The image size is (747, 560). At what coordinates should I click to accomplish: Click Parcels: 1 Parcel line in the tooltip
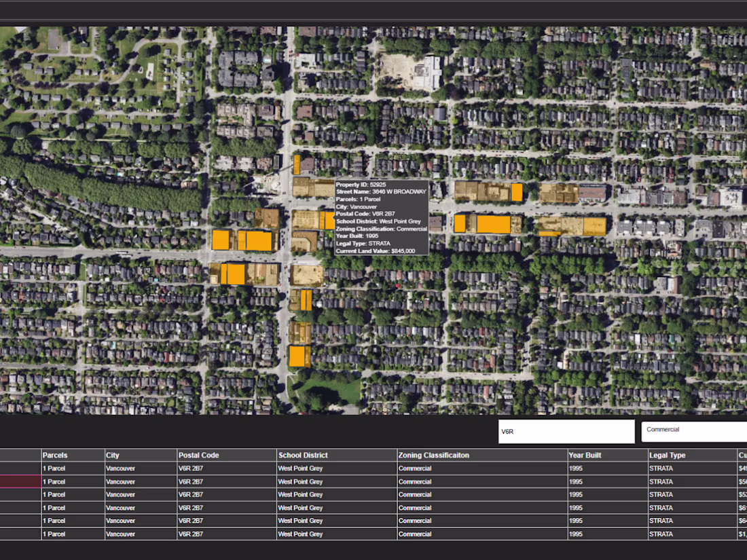click(x=358, y=200)
